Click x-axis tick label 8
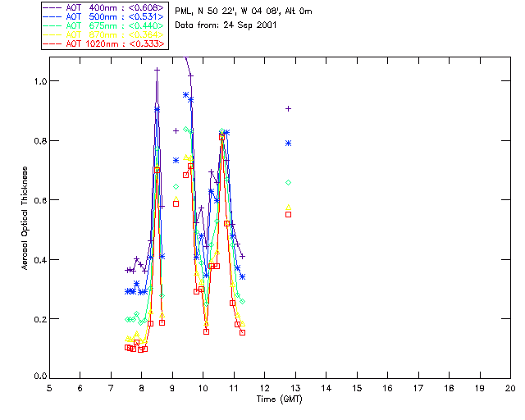The height and width of the screenshot is (420, 525). (x=142, y=388)
